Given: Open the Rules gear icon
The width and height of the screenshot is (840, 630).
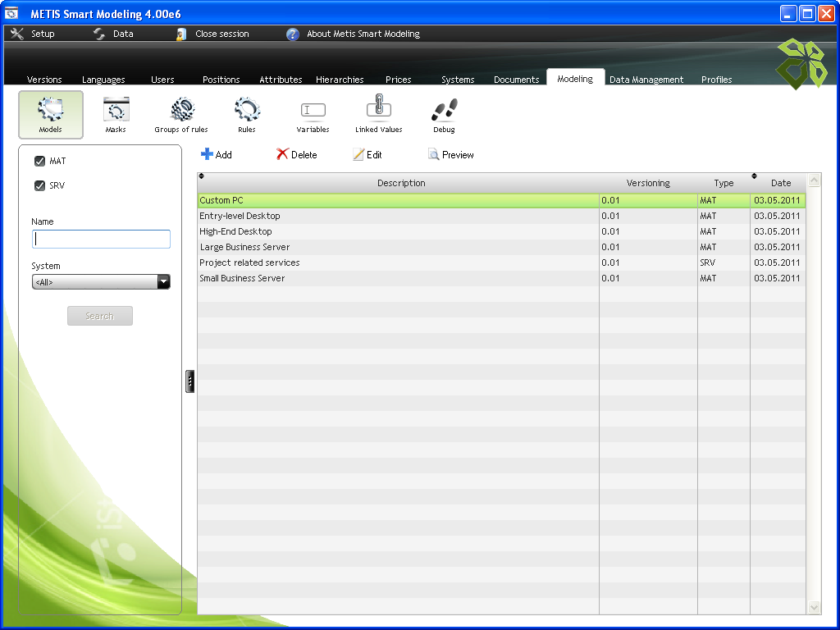Looking at the screenshot, I should tap(247, 110).
